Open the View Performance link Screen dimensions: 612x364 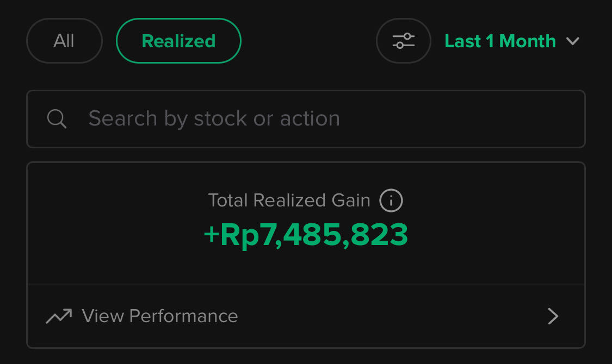[x=160, y=316]
